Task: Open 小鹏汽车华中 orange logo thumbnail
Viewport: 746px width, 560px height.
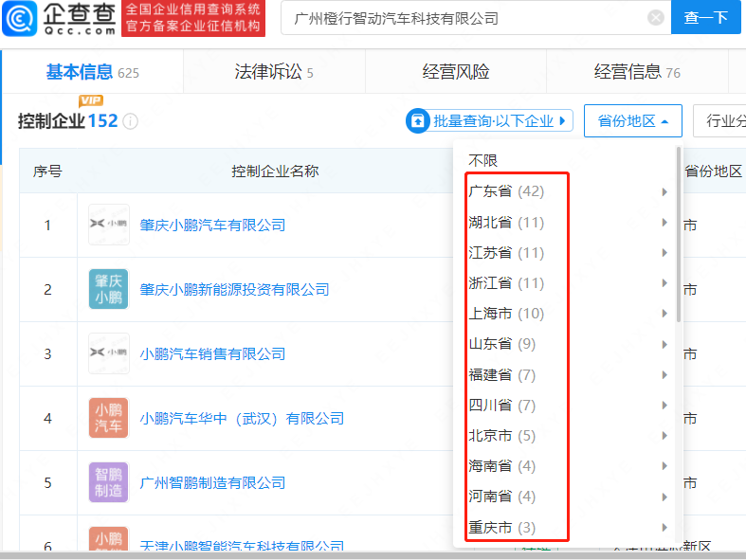Action: pyautogui.click(x=109, y=418)
